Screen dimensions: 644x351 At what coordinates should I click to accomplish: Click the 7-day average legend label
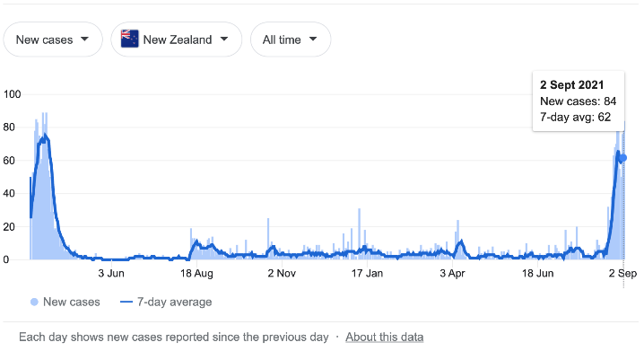175,303
